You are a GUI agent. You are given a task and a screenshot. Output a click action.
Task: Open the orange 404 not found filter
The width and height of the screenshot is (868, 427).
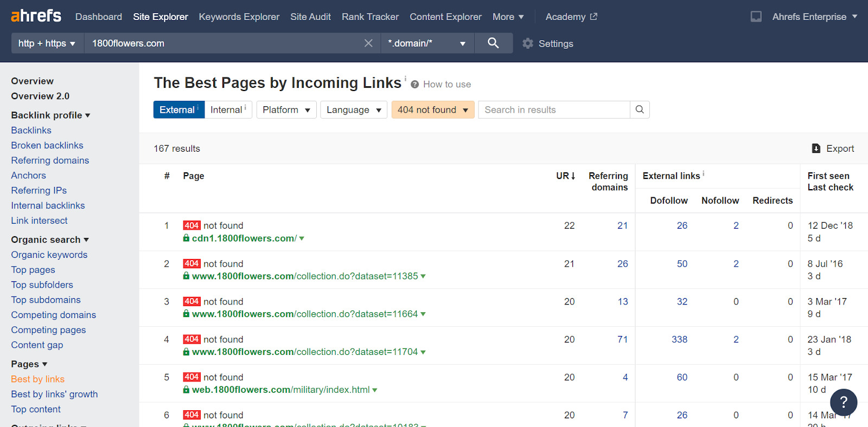(432, 110)
